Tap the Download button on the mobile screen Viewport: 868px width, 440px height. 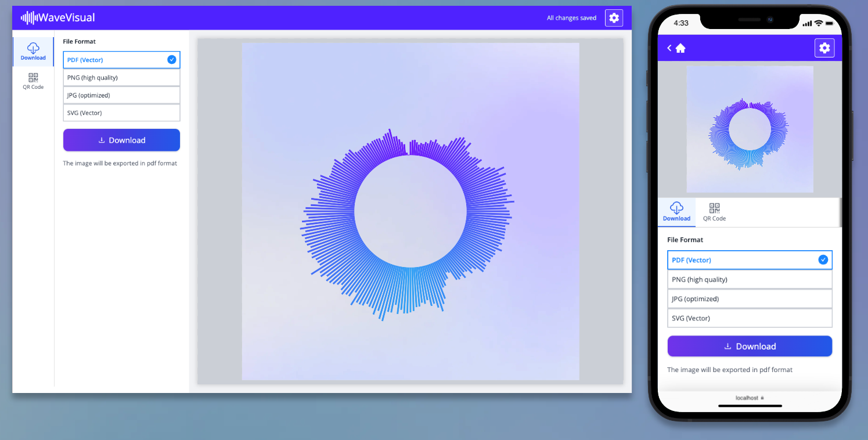pos(749,346)
